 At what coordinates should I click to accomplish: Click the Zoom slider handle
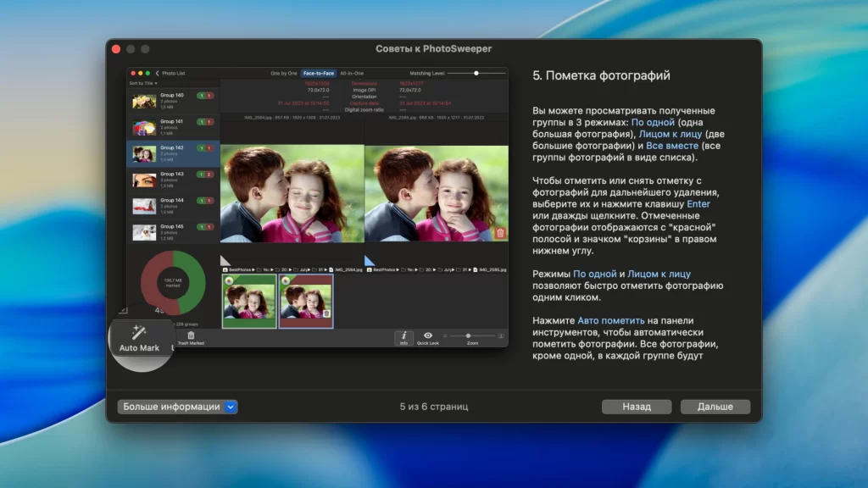tap(468, 335)
